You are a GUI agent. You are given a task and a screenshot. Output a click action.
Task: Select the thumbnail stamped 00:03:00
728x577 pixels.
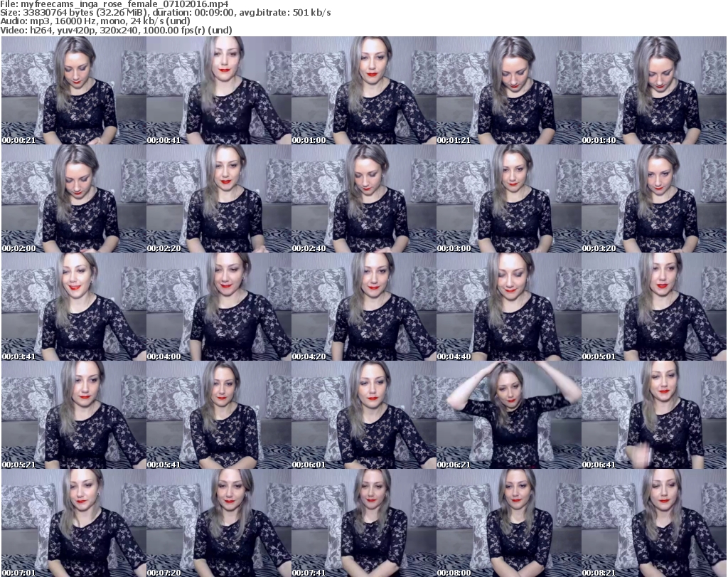coord(508,198)
